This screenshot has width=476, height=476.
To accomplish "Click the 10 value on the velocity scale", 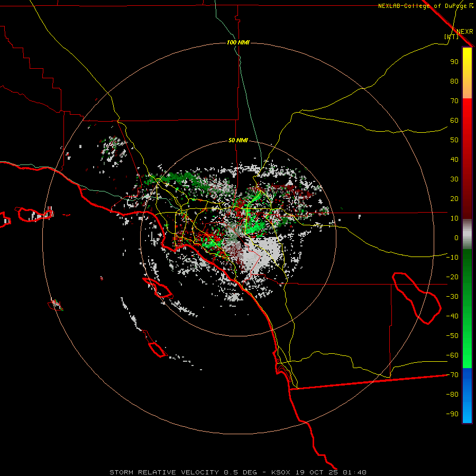I will tap(454, 218).
